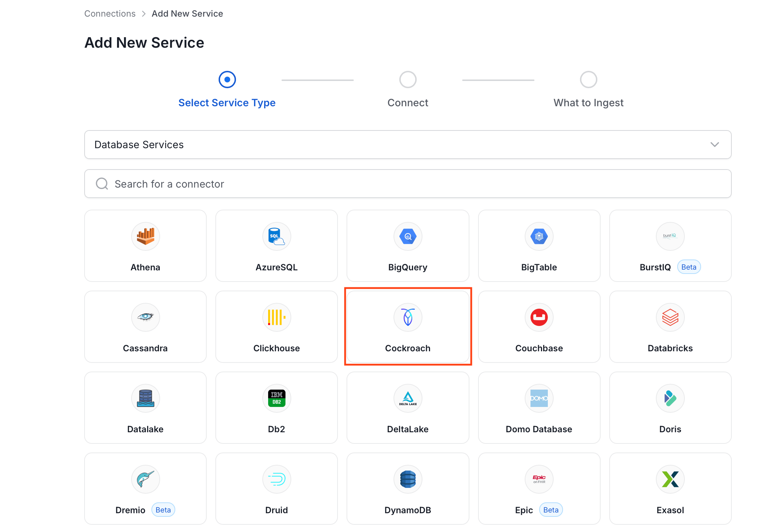Select the Exasol X icon
This screenshot has height=532, width=782.
670,479
